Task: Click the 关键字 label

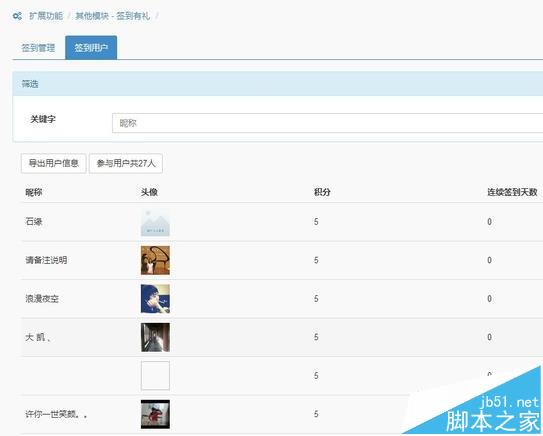Action: [x=43, y=119]
